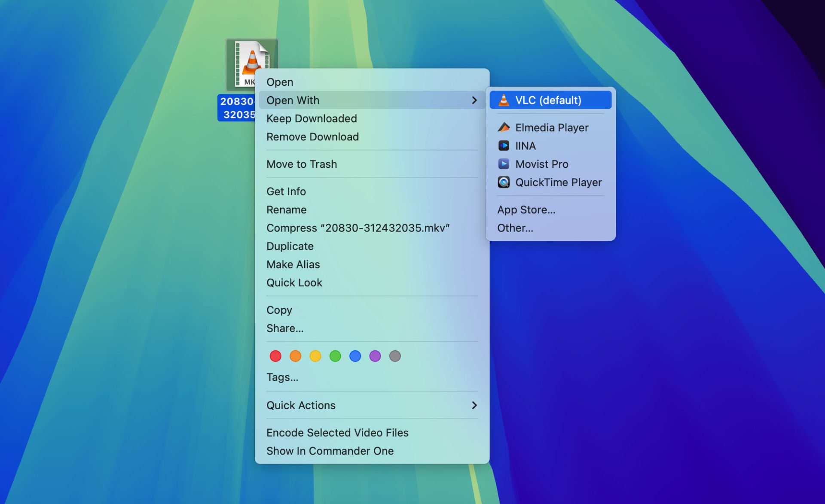Select Rename from the menu
The height and width of the screenshot is (504, 825).
click(x=287, y=210)
